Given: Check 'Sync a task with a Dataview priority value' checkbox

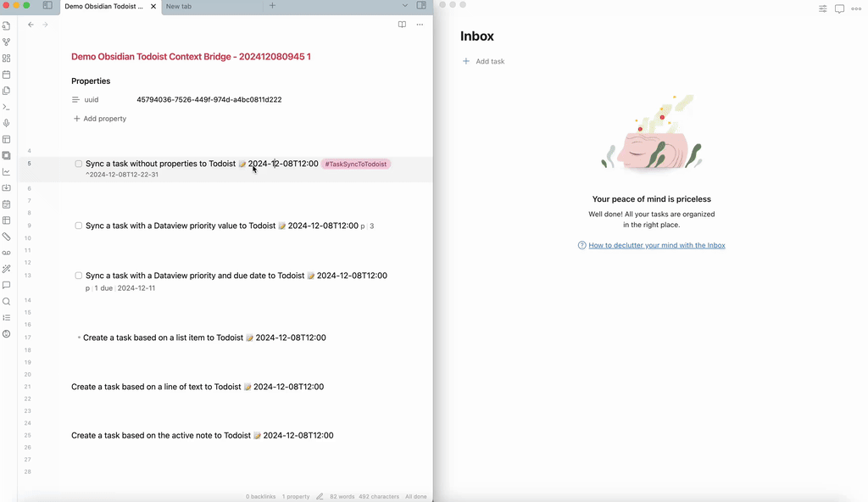Looking at the screenshot, I should click(79, 226).
